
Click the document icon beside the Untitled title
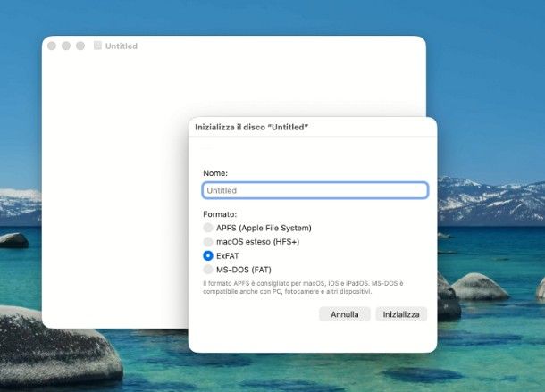[x=97, y=46]
